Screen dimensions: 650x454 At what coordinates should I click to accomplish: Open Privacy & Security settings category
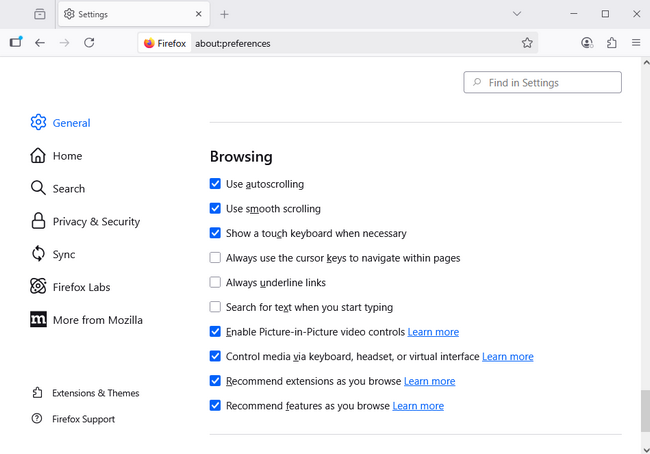[96, 222]
